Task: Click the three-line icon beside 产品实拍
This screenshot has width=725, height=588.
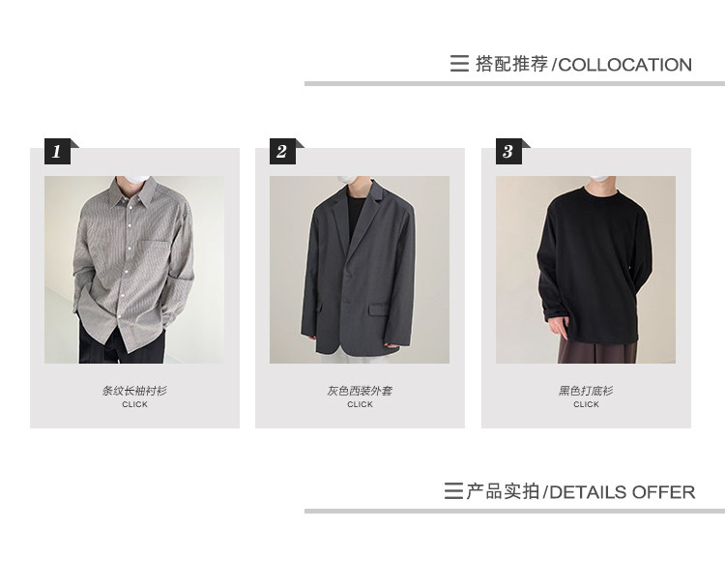Action: coord(453,491)
